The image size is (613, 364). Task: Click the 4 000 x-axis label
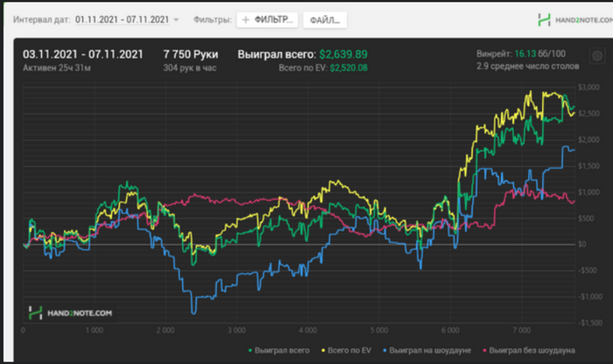pyautogui.click(x=307, y=331)
